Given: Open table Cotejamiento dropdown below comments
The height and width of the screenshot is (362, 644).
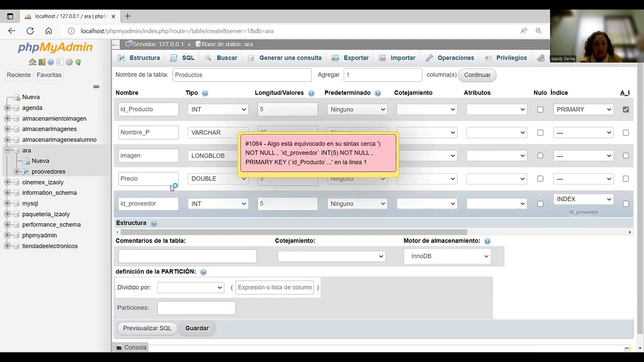Looking at the screenshot, I should click(x=332, y=256).
